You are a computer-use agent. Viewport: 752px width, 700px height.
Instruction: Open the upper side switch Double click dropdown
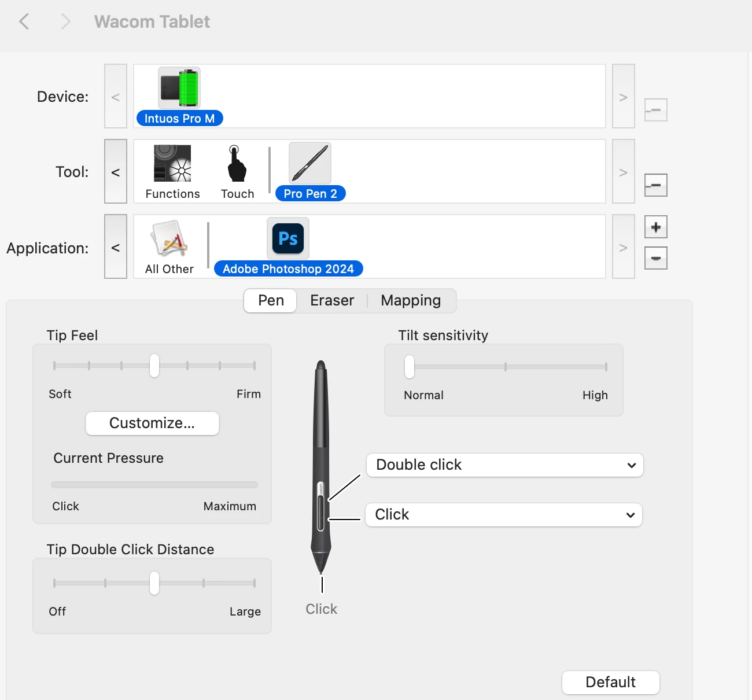(505, 465)
